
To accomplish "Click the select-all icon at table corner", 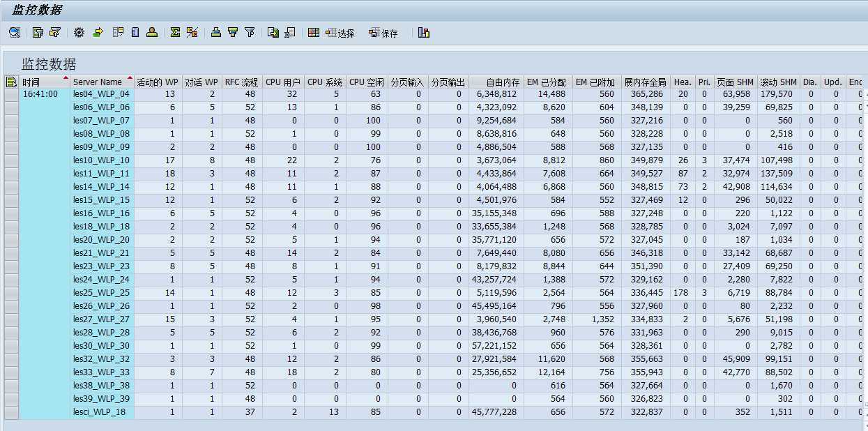I will pos(11,82).
